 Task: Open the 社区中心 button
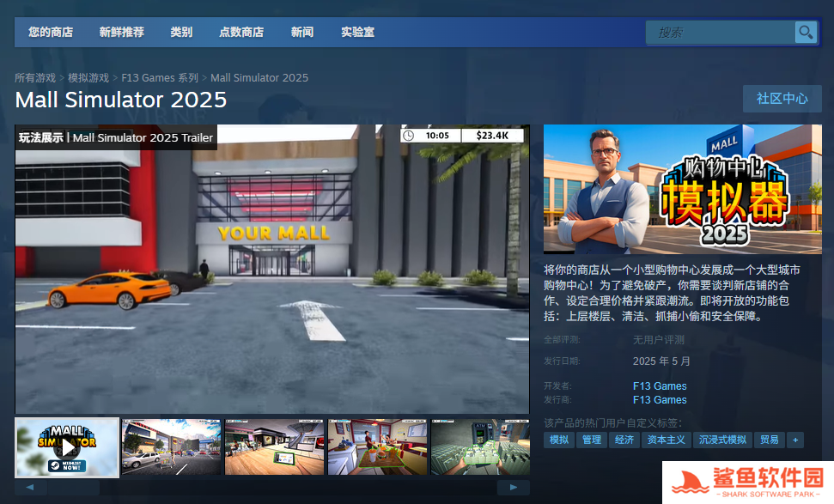(x=782, y=99)
